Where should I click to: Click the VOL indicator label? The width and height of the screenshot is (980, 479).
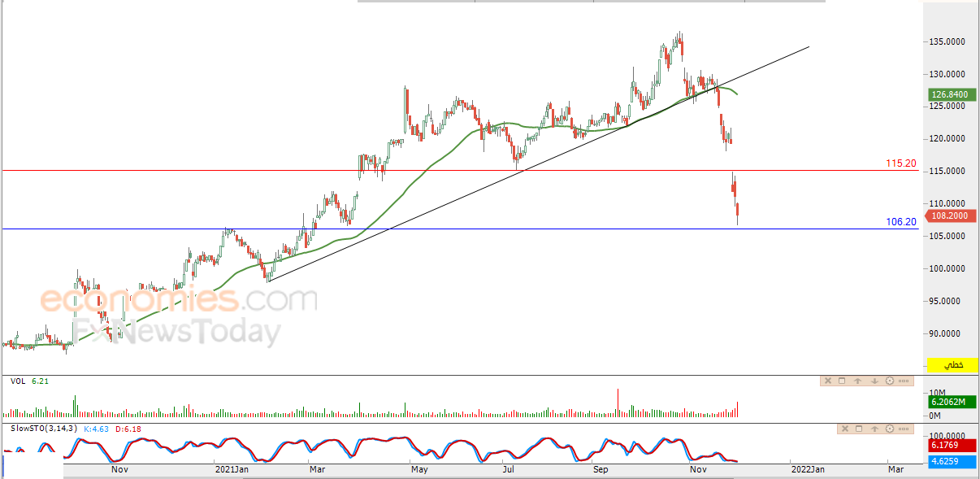tap(17, 381)
